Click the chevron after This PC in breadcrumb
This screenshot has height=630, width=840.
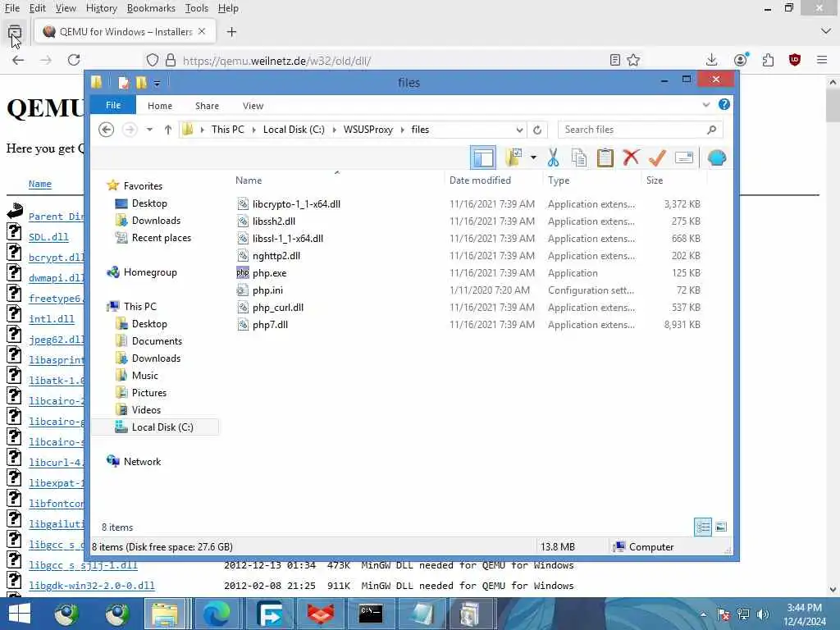pyautogui.click(x=253, y=130)
